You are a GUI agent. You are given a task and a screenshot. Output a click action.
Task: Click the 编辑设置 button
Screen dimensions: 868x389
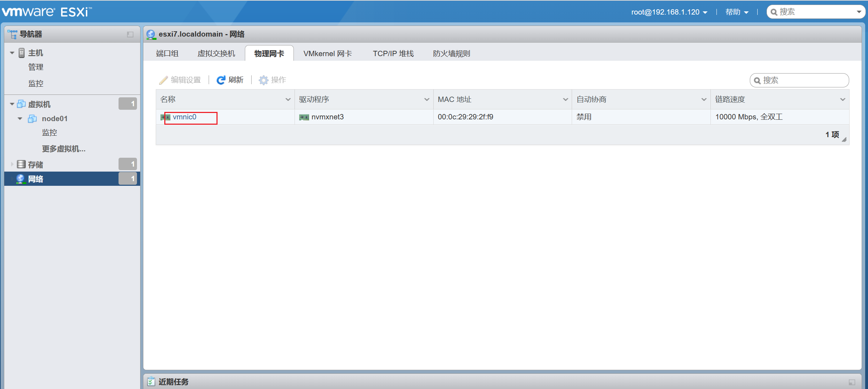tap(180, 80)
